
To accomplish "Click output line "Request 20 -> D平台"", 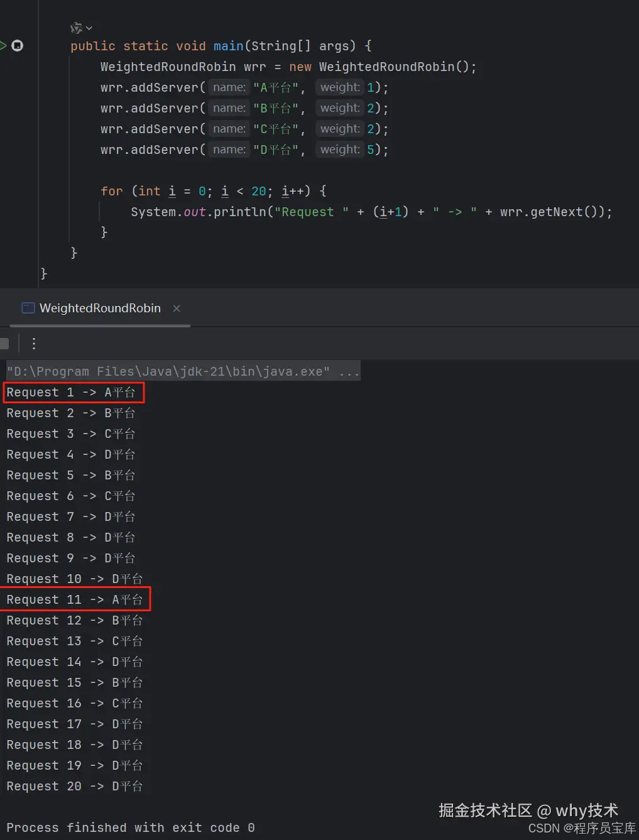I will tap(75, 787).
